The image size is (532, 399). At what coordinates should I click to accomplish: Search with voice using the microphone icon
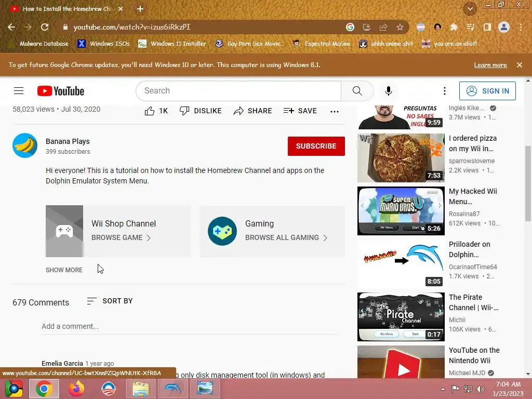coord(389,91)
